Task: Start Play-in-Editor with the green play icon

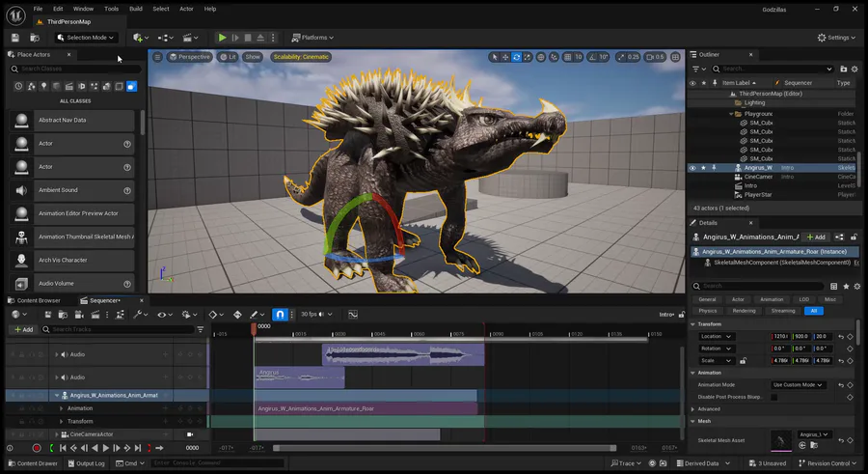Action: coord(222,38)
